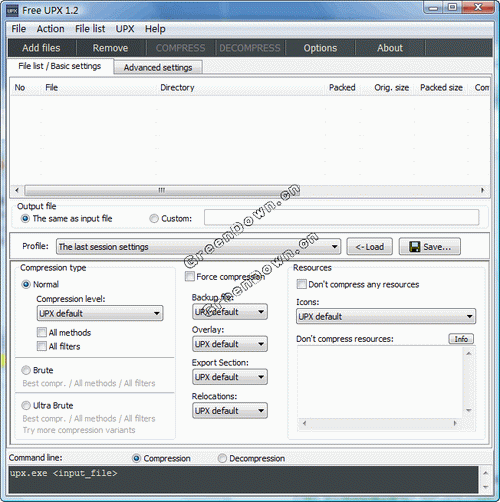500x502 pixels.
Task: Select Decompression command line mode
Action: [x=252, y=458]
